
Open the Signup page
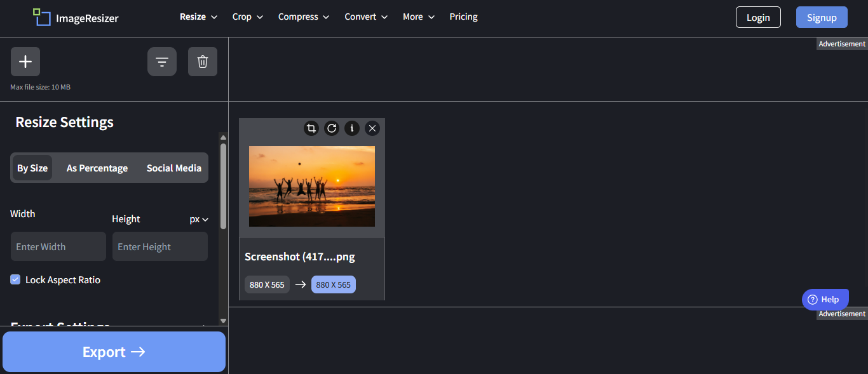pyautogui.click(x=821, y=17)
